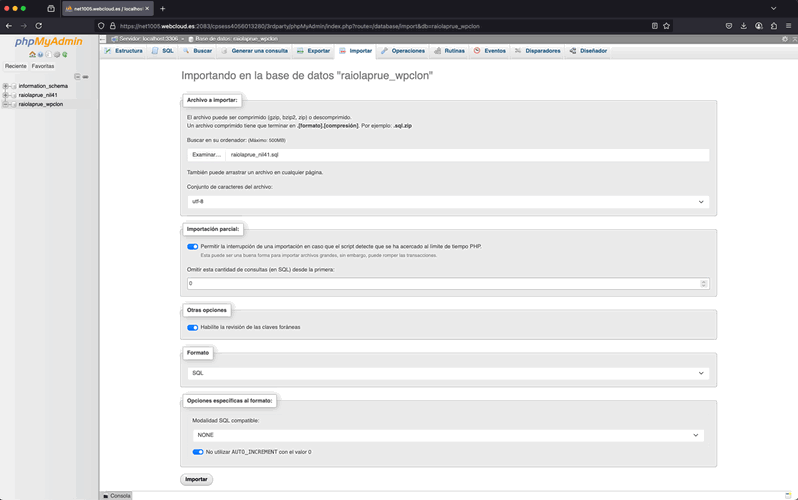
Task: Reload the page in browser
Action: [x=39, y=25]
